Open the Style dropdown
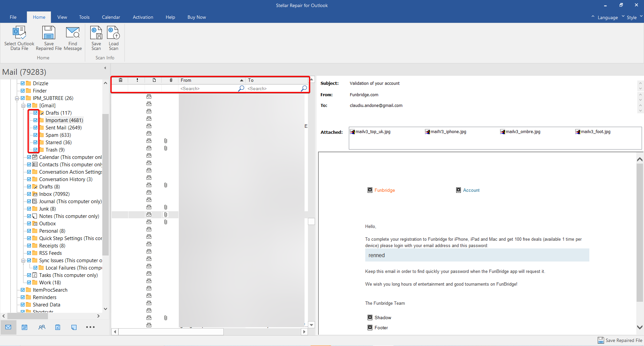644x346 pixels. pos(632,17)
